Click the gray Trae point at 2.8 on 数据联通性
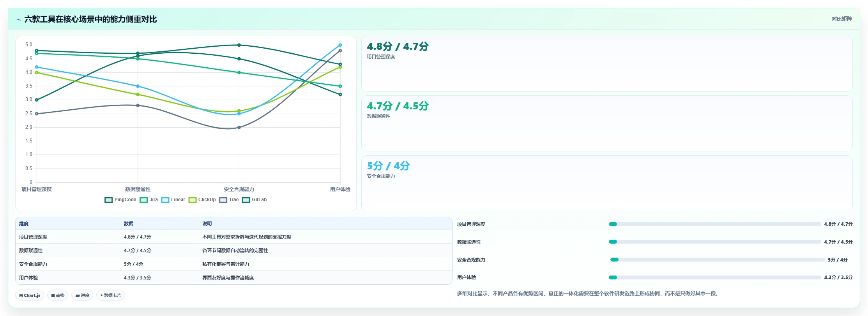868x316 pixels. pyautogui.click(x=138, y=105)
